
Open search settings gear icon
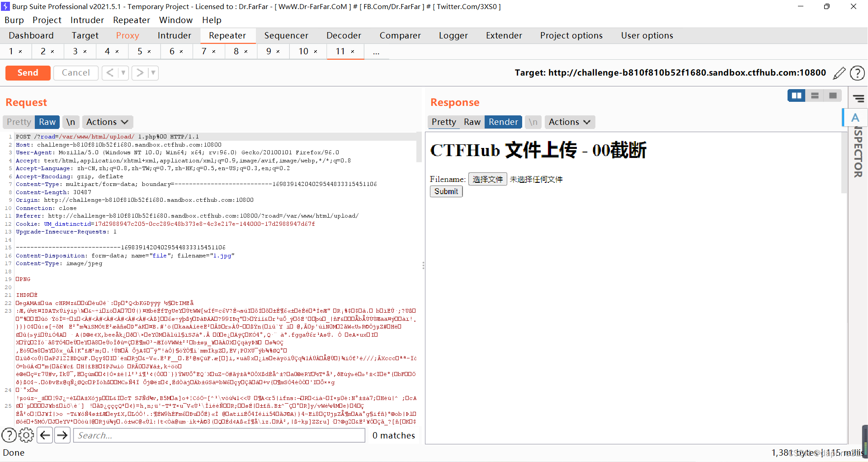tap(26, 435)
